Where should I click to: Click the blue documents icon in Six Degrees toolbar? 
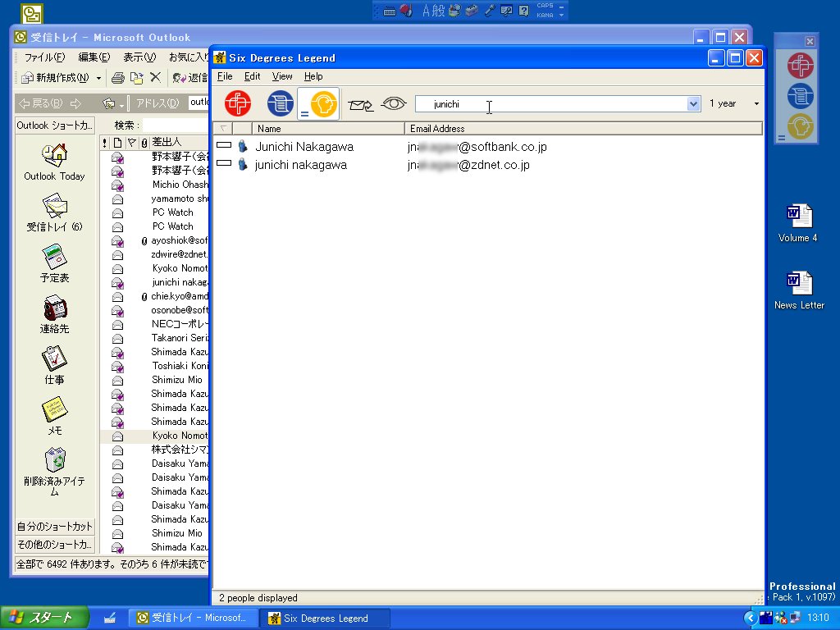281,104
